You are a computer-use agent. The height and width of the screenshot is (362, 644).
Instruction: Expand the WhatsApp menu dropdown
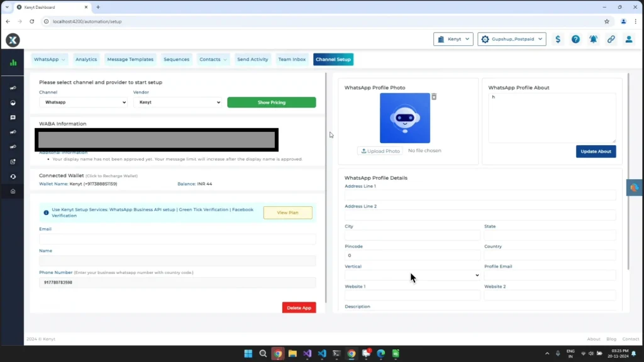(49, 59)
